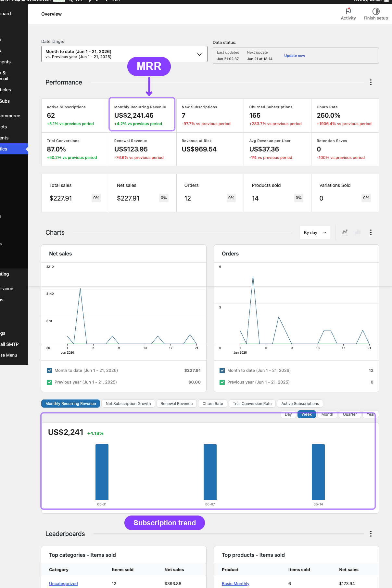Open the Retention Saves card
This screenshot has width=392, height=588.
(x=345, y=149)
